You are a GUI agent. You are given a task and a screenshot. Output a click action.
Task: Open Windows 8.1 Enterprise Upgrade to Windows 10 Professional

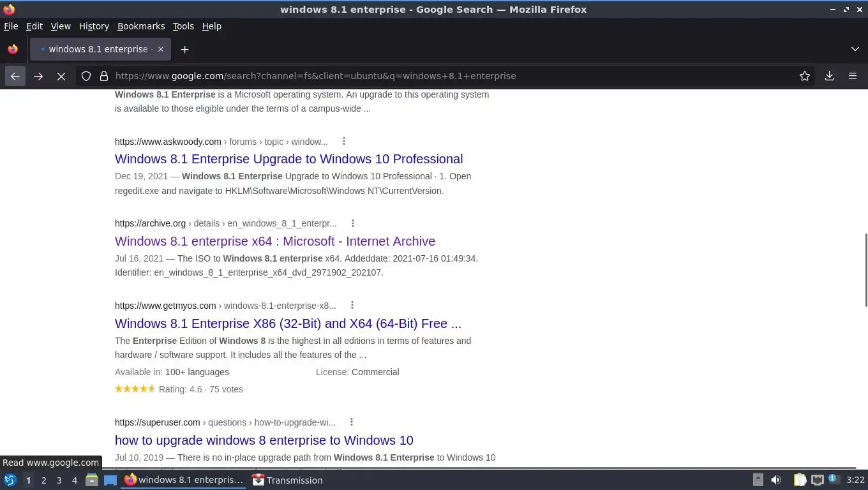(x=288, y=159)
